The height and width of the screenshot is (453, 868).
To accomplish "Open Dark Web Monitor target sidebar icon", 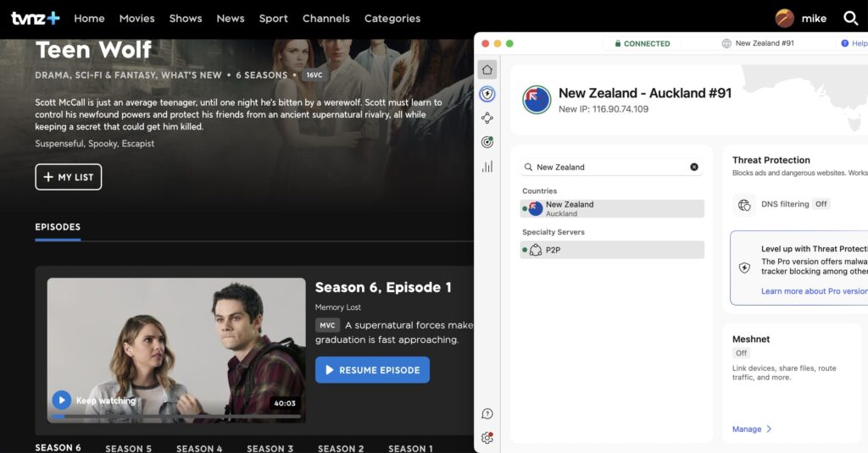I will (x=487, y=142).
